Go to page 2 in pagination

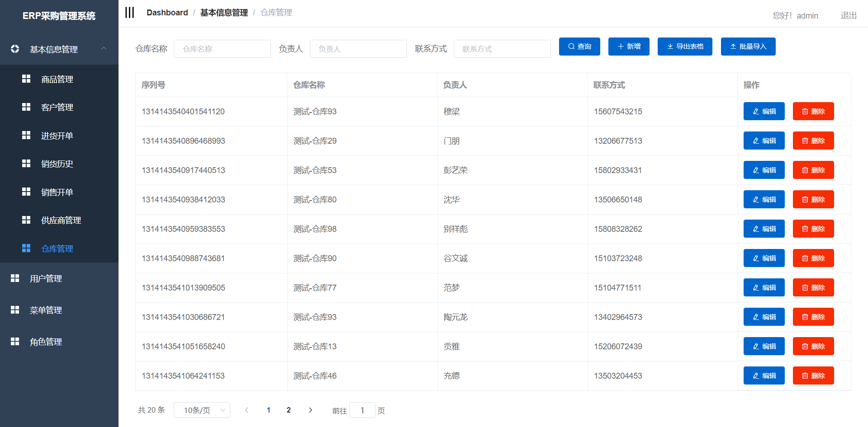(x=289, y=410)
